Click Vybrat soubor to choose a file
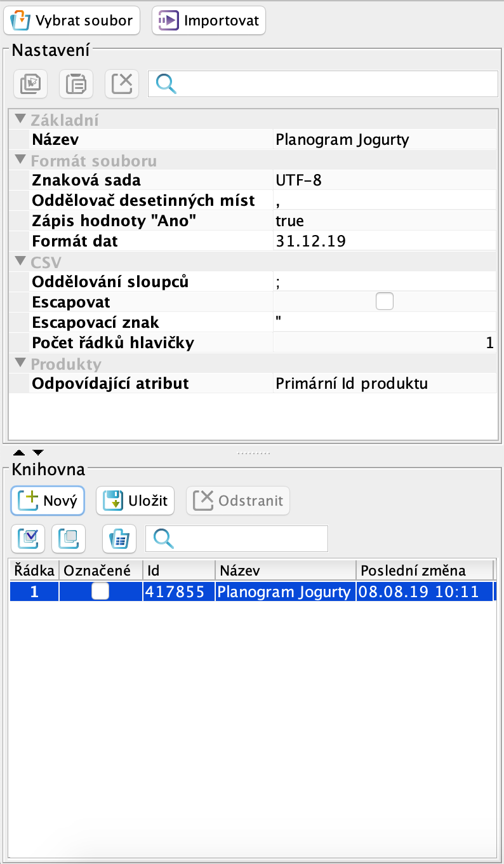 tap(72, 20)
